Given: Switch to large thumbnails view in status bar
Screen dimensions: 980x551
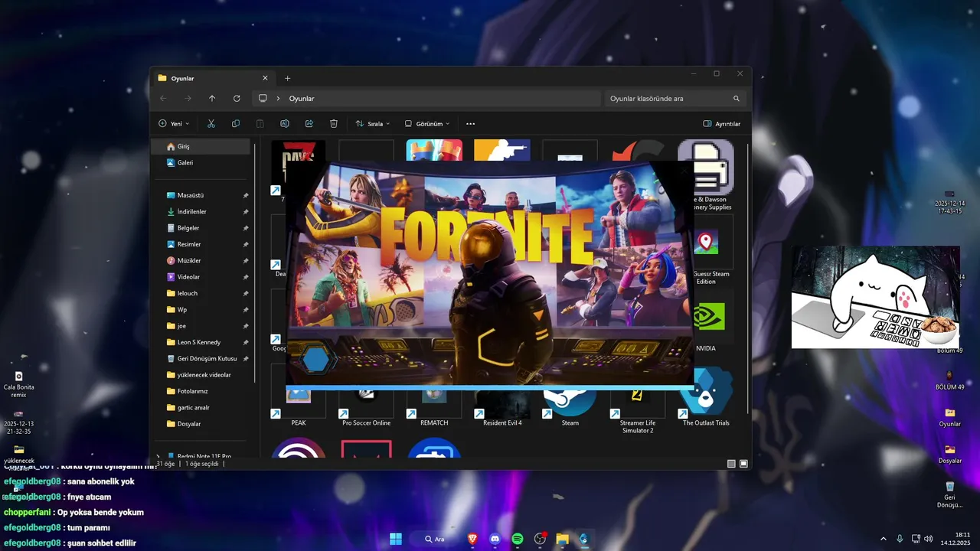Looking at the screenshot, I should (x=743, y=464).
